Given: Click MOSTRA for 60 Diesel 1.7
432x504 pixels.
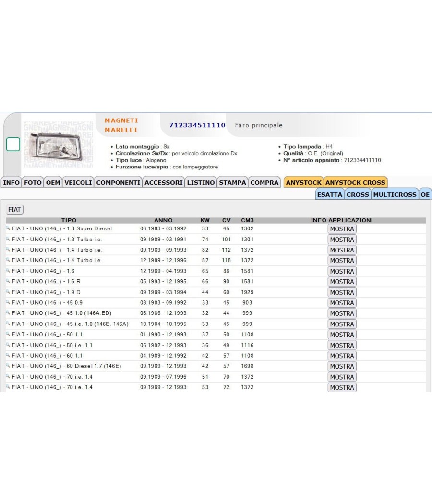Looking at the screenshot, I should tap(342, 366).
